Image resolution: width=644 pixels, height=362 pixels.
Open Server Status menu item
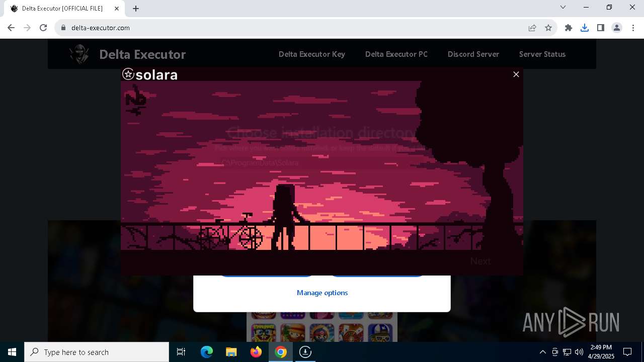[542, 54]
